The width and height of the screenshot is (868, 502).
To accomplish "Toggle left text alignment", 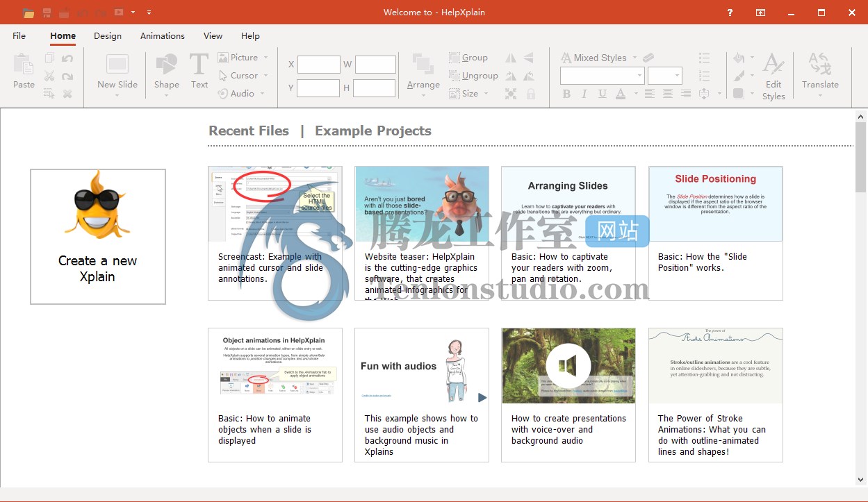I will point(650,94).
